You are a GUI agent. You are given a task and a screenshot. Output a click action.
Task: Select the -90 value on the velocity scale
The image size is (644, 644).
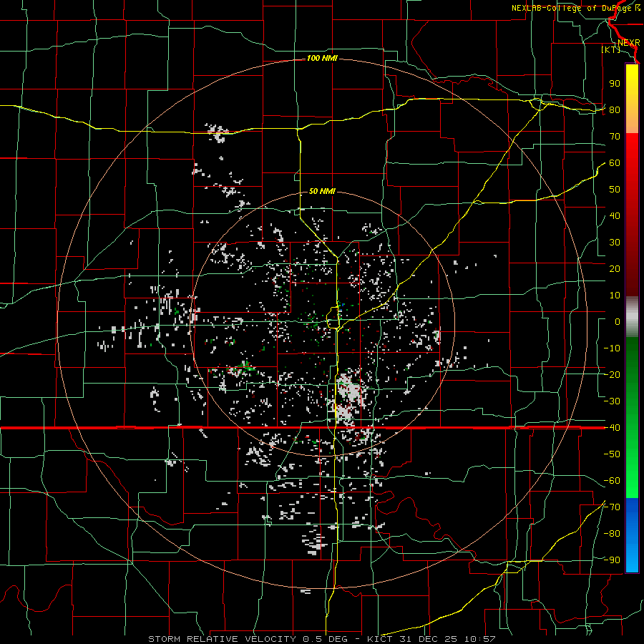point(612,560)
